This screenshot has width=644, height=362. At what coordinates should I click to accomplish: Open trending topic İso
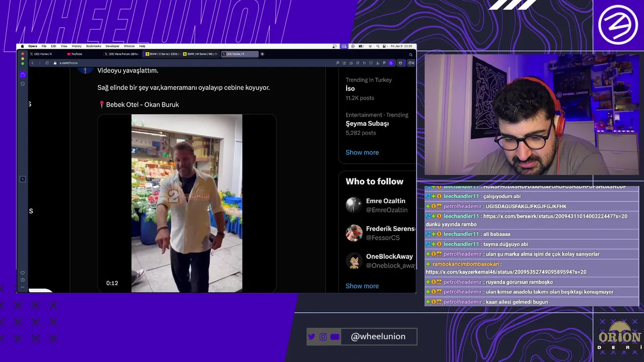[x=350, y=88]
